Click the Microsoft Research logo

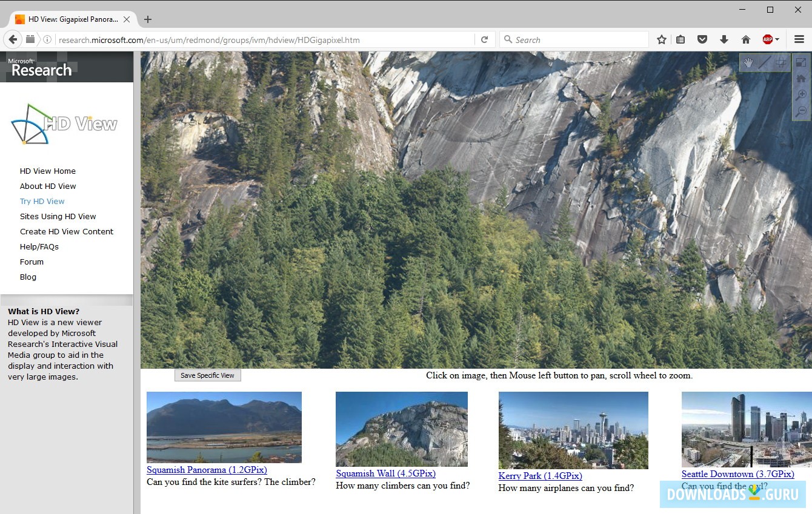(40, 67)
